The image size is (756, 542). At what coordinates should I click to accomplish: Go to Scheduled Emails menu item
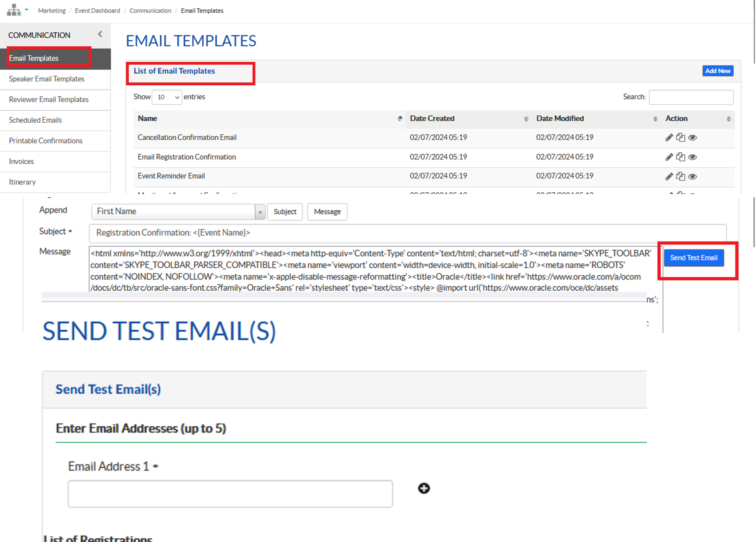point(35,120)
